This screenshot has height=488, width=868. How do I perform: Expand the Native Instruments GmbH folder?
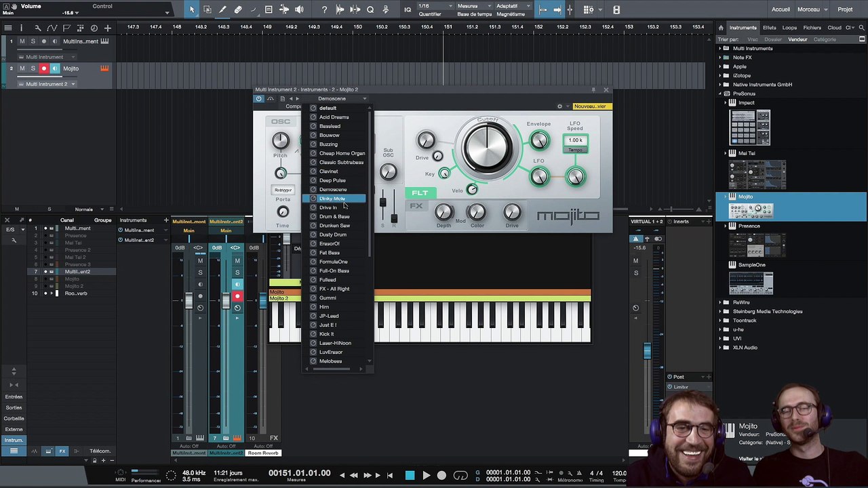tap(720, 85)
